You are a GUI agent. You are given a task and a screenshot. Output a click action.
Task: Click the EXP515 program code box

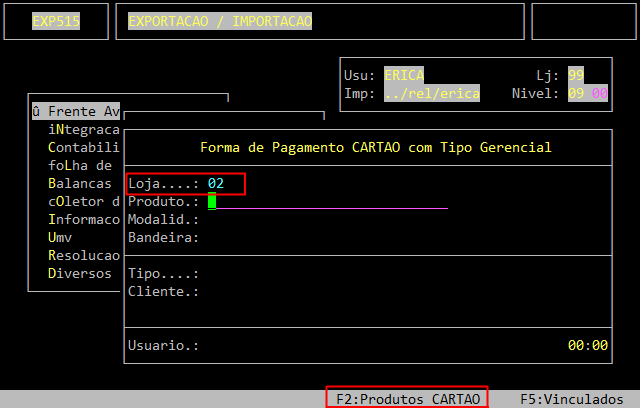click(x=56, y=21)
